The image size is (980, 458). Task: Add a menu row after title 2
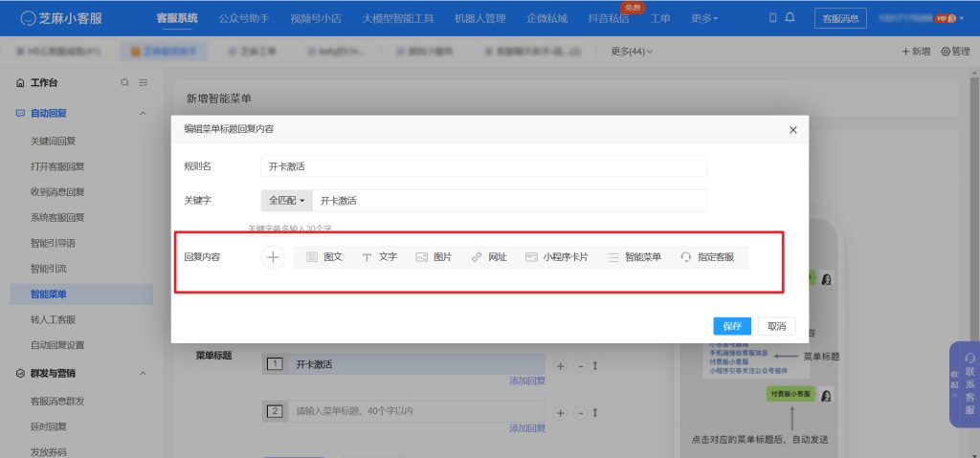[x=561, y=412]
